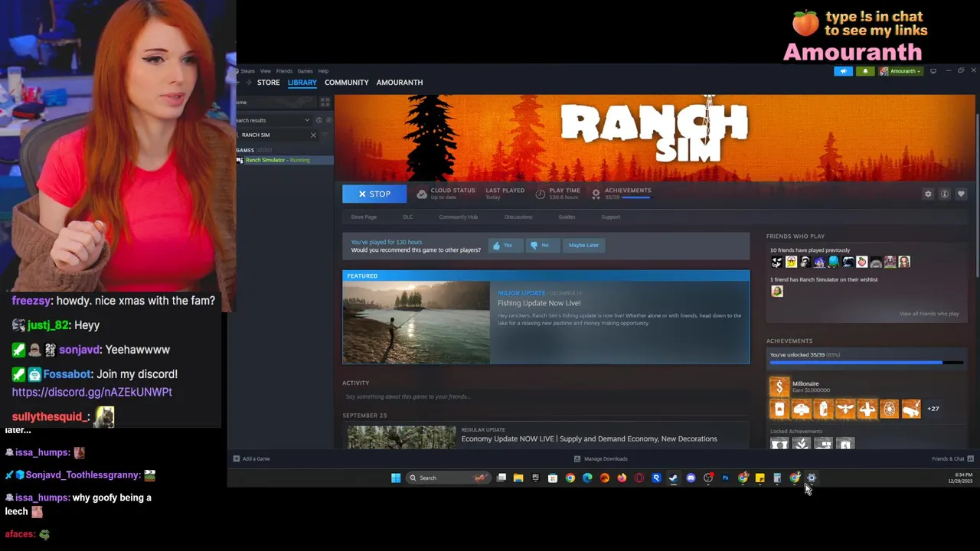The image size is (980, 551).
Task: Open the Fishing Update featured thumbnail
Action: tap(416, 322)
